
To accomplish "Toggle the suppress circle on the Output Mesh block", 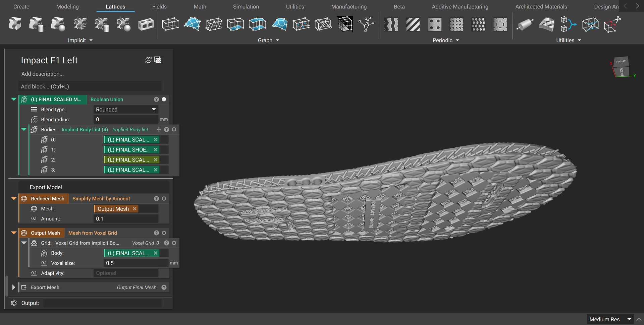I will tap(164, 233).
